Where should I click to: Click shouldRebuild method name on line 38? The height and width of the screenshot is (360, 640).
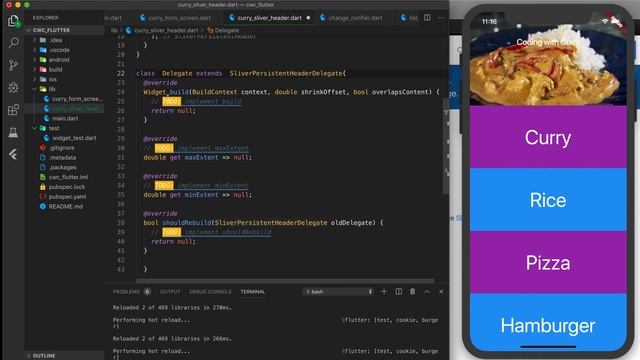click(x=187, y=223)
